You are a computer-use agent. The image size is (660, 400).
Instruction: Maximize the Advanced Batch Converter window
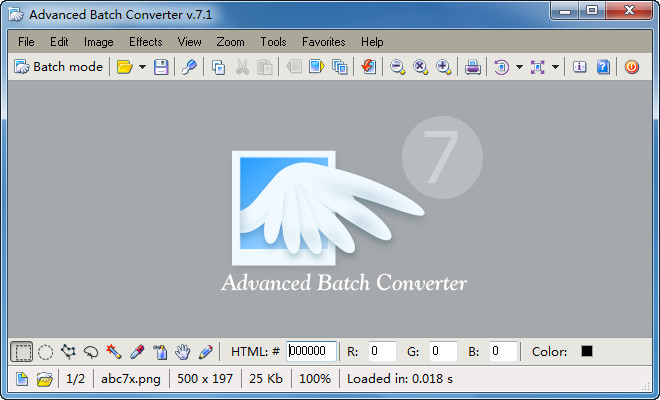[x=592, y=11]
